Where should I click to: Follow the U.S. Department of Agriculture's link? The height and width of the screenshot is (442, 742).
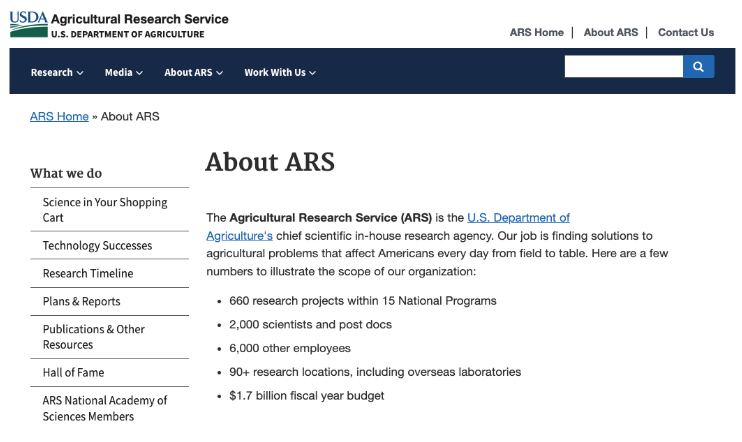(x=518, y=217)
